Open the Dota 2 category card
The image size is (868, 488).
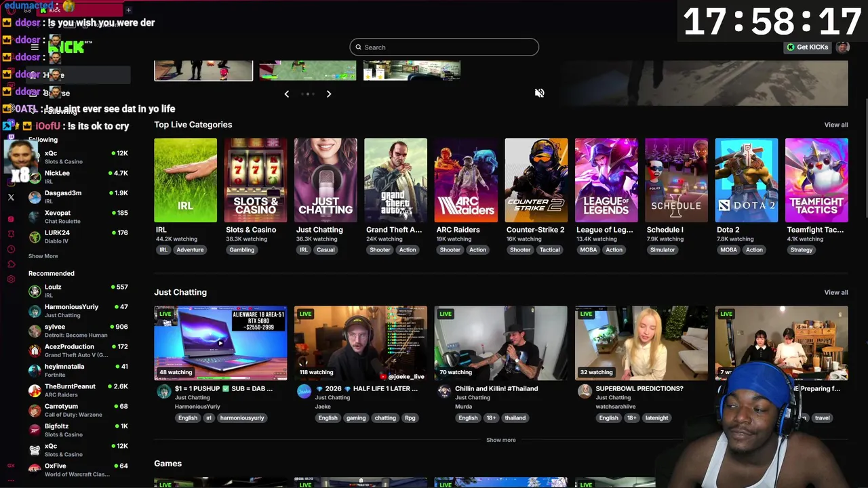747,180
